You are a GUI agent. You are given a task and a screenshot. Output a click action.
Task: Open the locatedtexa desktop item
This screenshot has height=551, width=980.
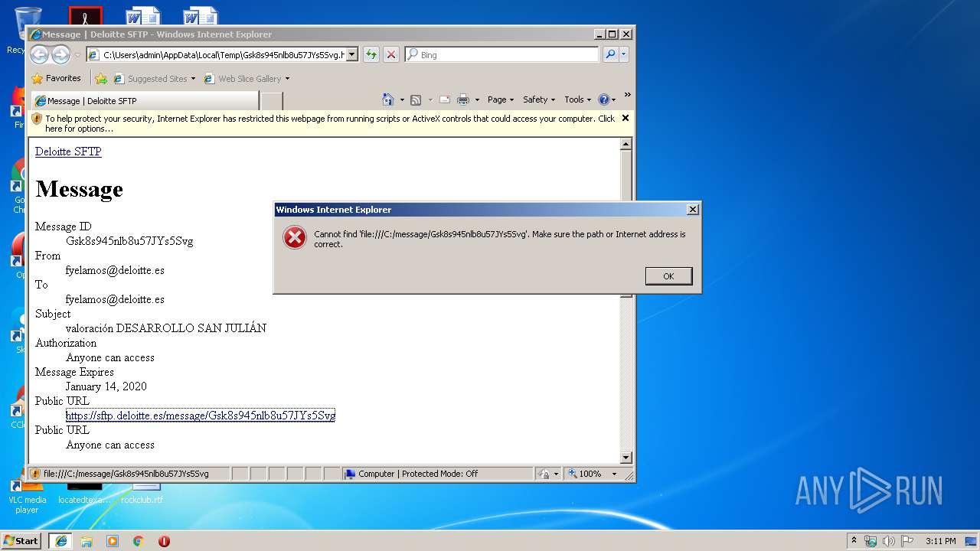click(x=84, y=493)
